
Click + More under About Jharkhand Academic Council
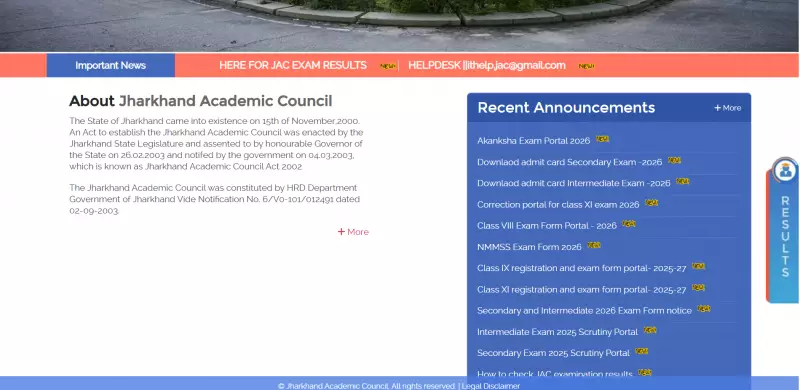click(353, 232)
